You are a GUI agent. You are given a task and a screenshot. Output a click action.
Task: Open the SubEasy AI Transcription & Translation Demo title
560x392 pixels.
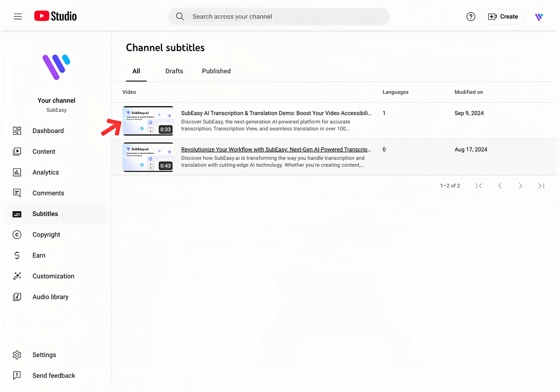(x=276, y=113)
